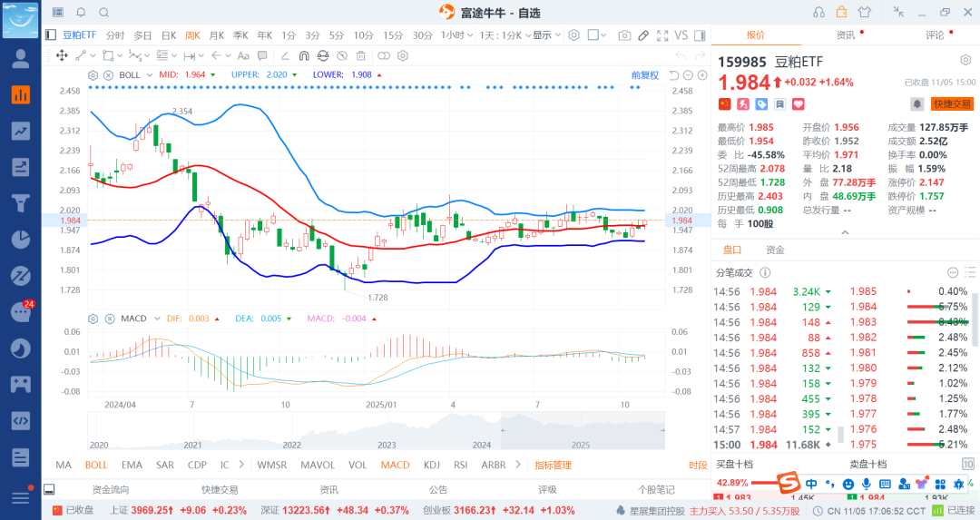Image resolution: width=980 pixels, height=520 pixels.
Task: Toggle level-10 order book depth icon
Action: pyautogui.click(x=967, y=464)
